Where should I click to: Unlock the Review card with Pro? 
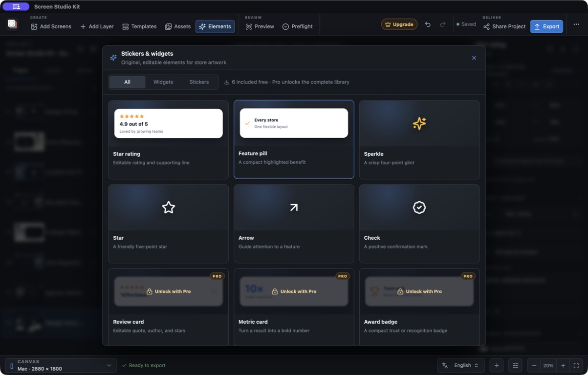(169, 292)
